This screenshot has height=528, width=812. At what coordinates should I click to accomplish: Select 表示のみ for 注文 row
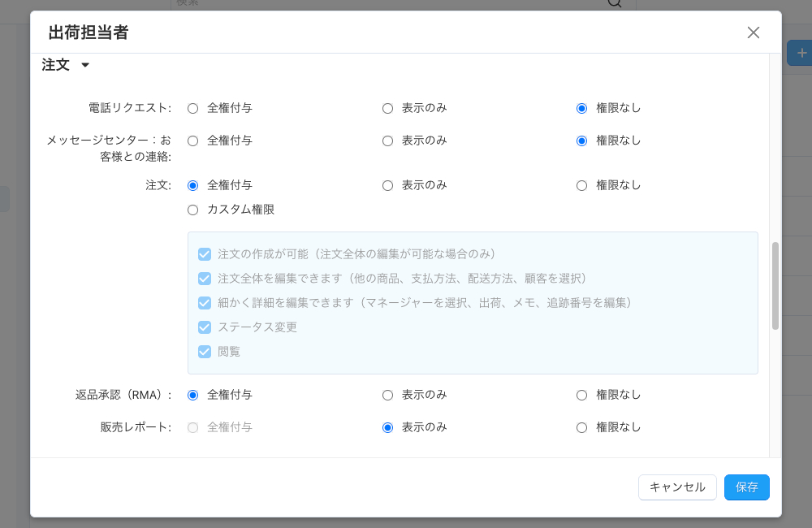tap(387, 185)
